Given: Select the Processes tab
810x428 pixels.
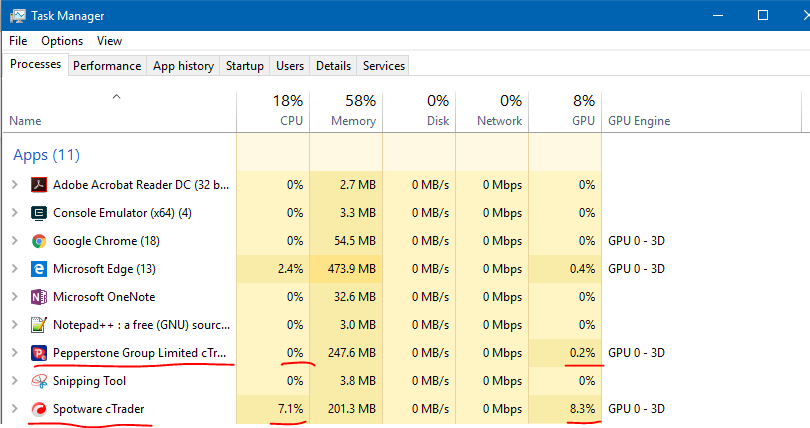Looking at the screenshot, I should coord(36,64).
